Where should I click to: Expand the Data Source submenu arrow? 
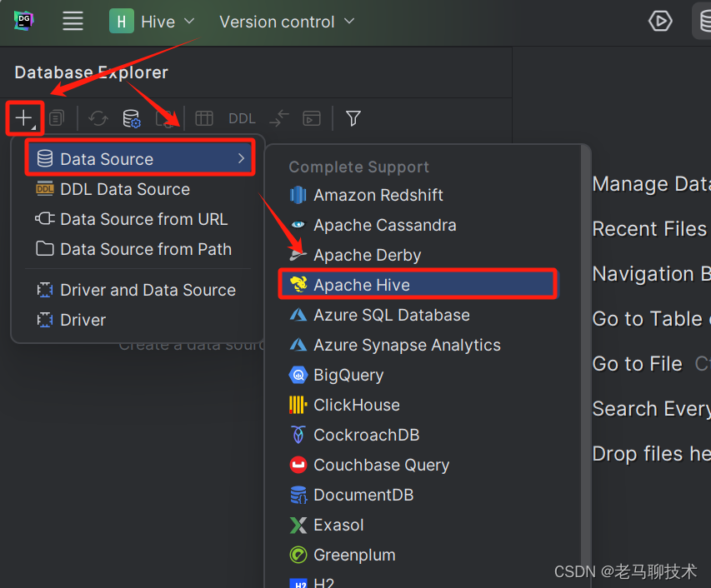pos(241,158)
